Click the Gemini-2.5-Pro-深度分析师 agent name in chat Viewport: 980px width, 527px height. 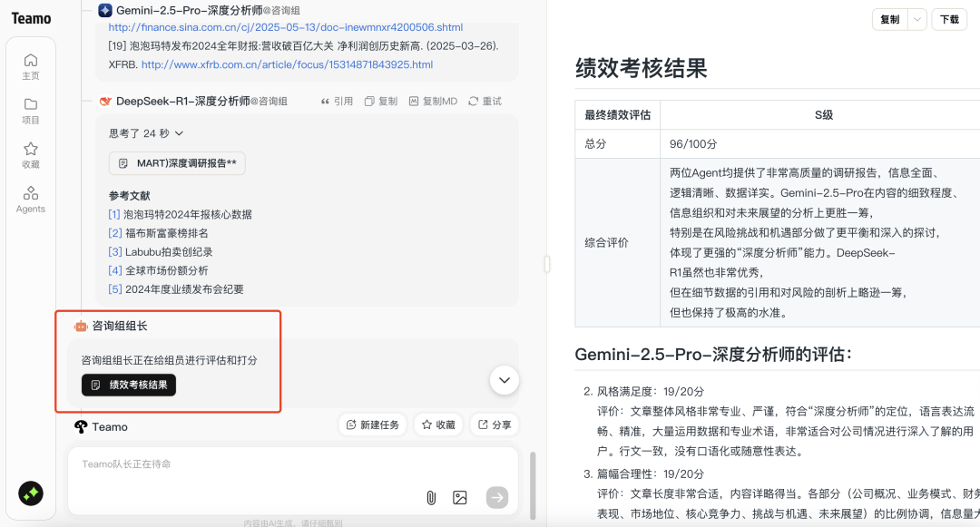point(190,10)
